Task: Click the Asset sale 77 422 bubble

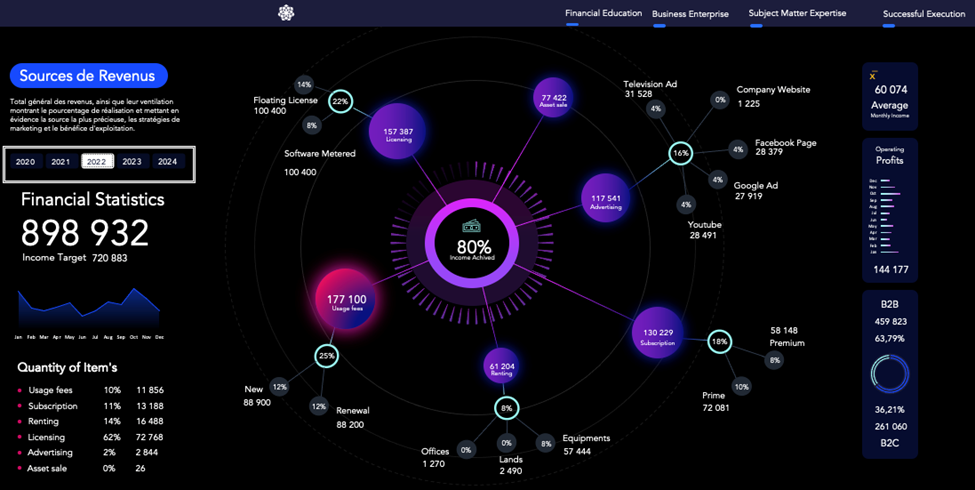Action: coord(554,97)
